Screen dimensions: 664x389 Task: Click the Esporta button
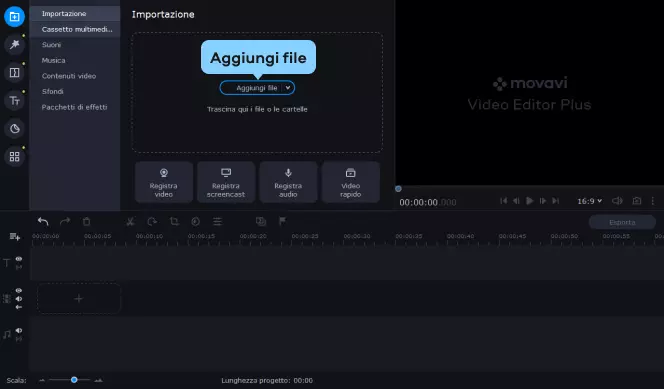(622, 222)
